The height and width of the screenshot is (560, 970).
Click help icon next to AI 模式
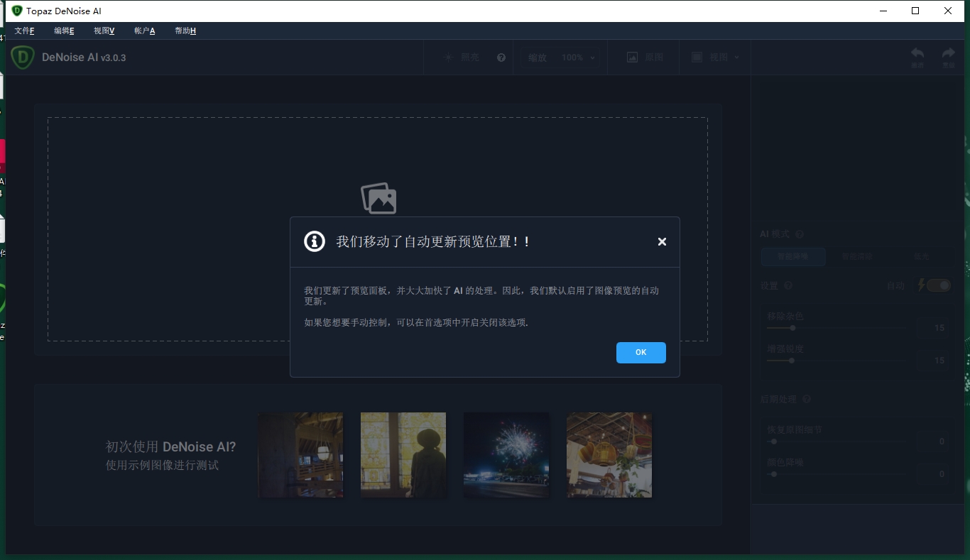coord(800,234)
